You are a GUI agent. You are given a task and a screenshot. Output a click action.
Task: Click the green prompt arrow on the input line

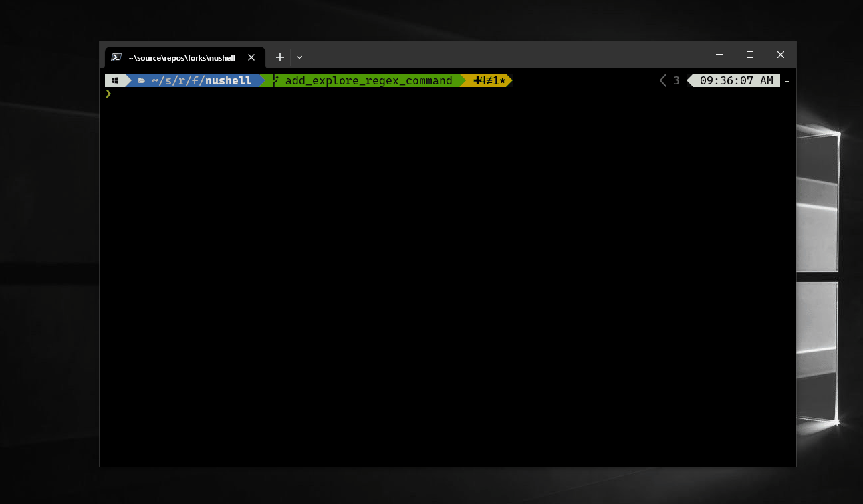coord(108,94)
